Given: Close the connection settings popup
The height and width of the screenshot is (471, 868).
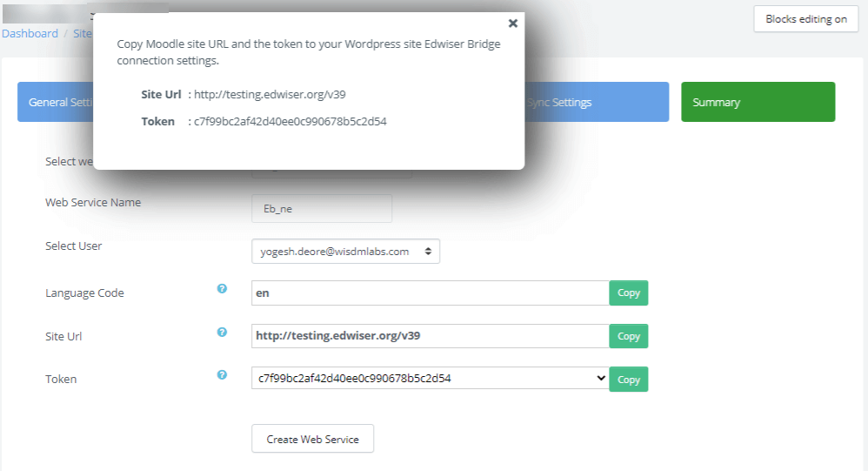Looking at the screenshot, I should coord(512,24).
